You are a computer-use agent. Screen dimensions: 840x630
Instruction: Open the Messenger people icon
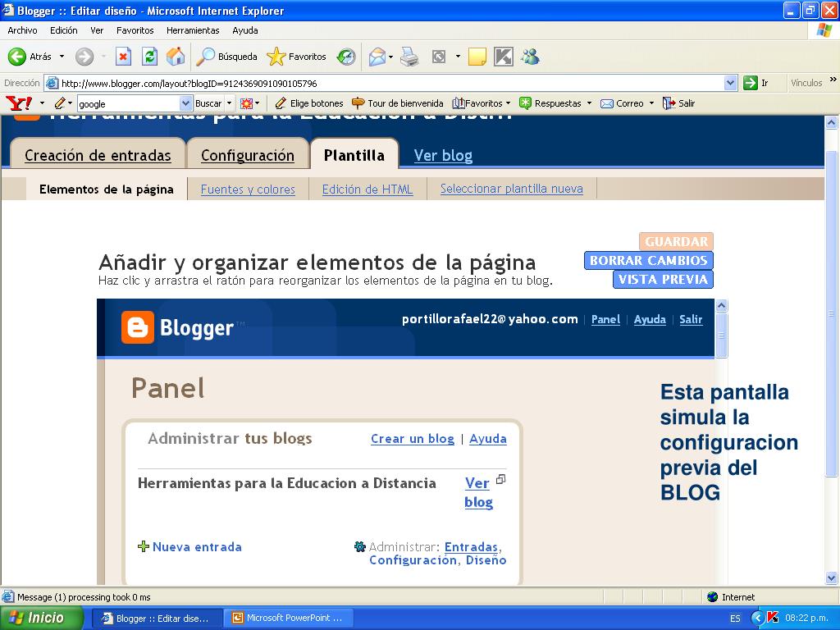click(x=531, y=57)
